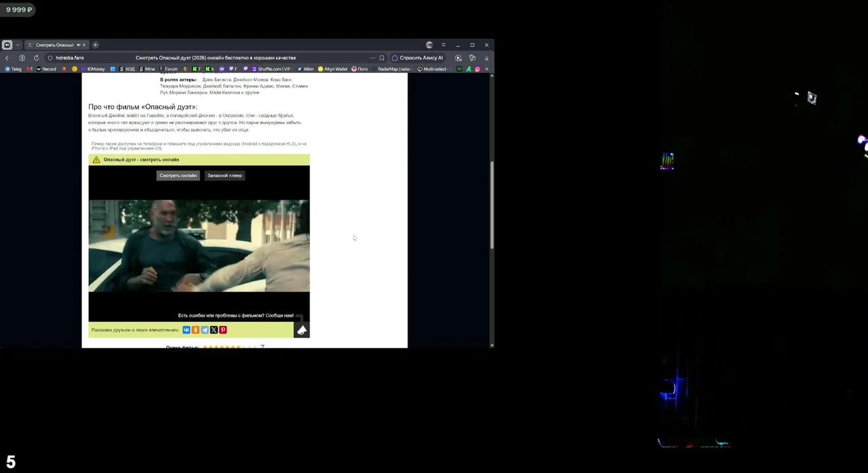Bookmark this page with the bookmark icon
The height and width of the screenshot is (473, 868).
(382, 58)
